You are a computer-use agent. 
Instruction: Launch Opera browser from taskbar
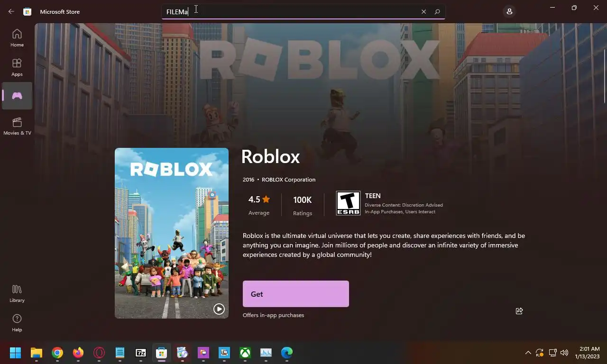(99, 353)
